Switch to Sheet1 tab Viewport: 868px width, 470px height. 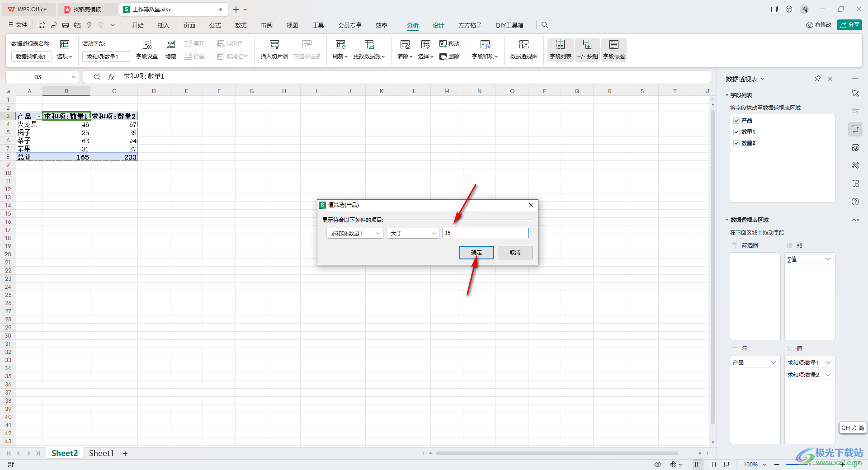[101, 453]
